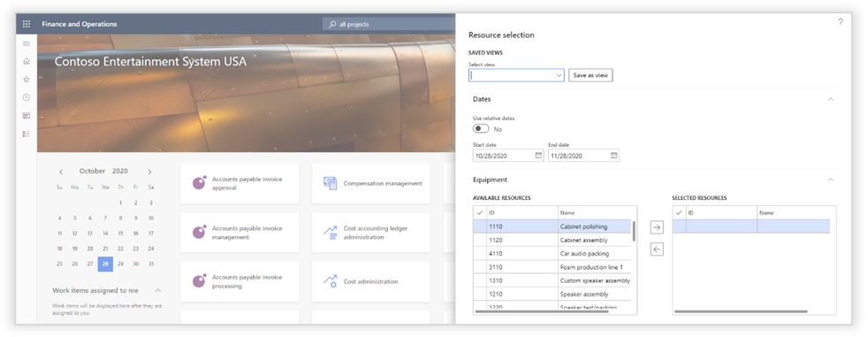Click ID cell 1210
868x337 pixels.
pos(522,294)
